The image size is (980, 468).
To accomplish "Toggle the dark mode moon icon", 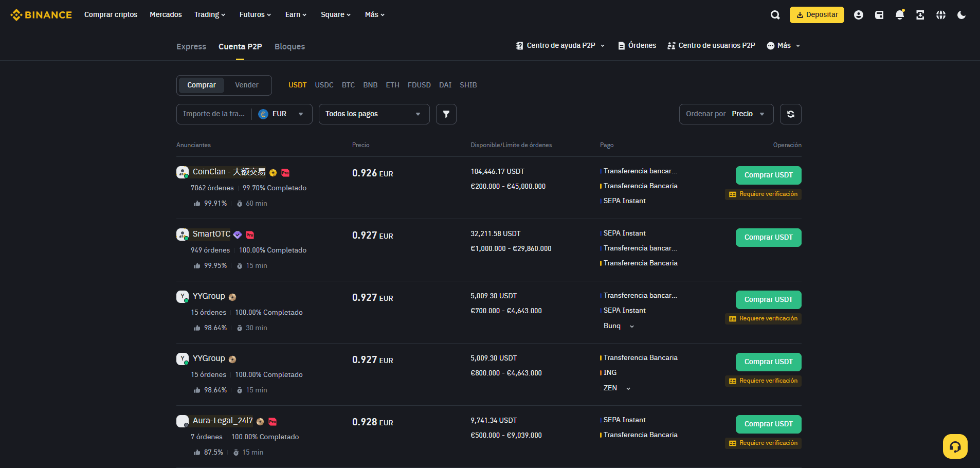I will tap(961, 15).
